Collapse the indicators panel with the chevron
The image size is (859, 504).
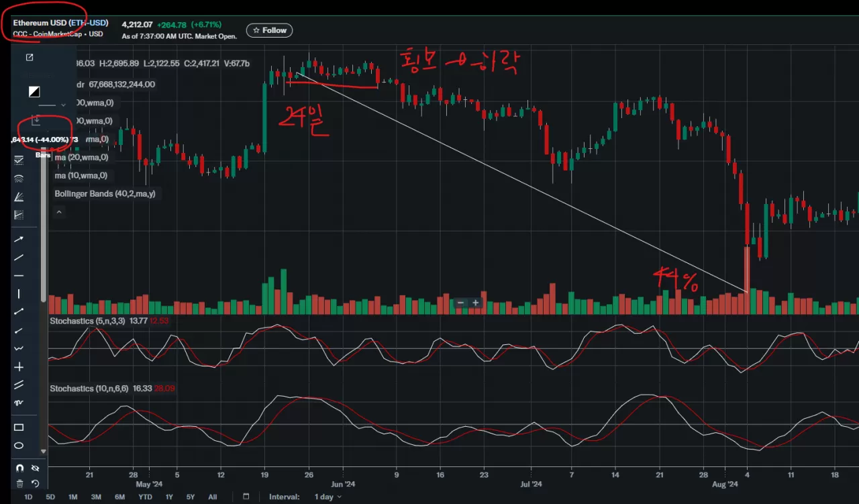[x=59, y=211]
